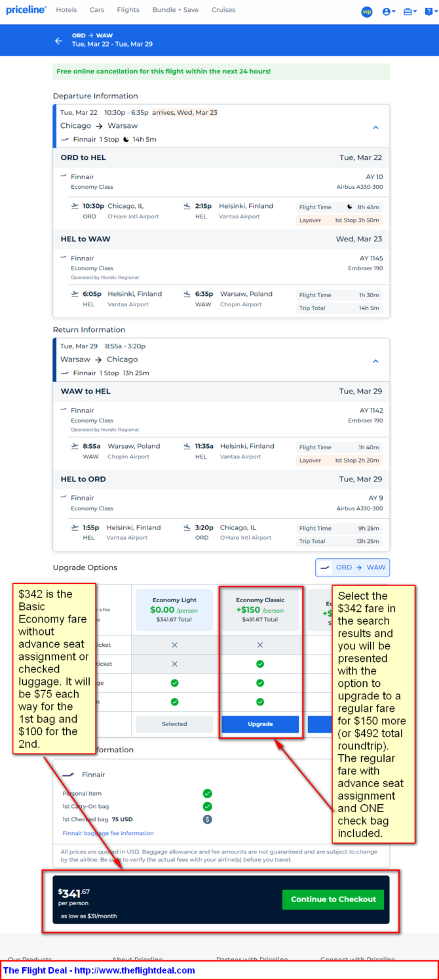439x980 pixels.
Task: Click the landing icon beside 2:15p Helsinki
Action: click(x=187, y=206)
